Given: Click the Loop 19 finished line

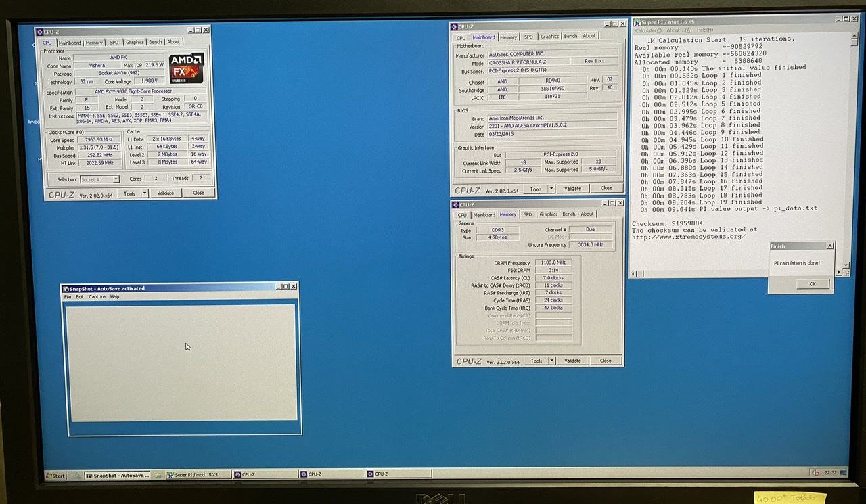Looking at the screenshot, I should (x=702, y=202).
